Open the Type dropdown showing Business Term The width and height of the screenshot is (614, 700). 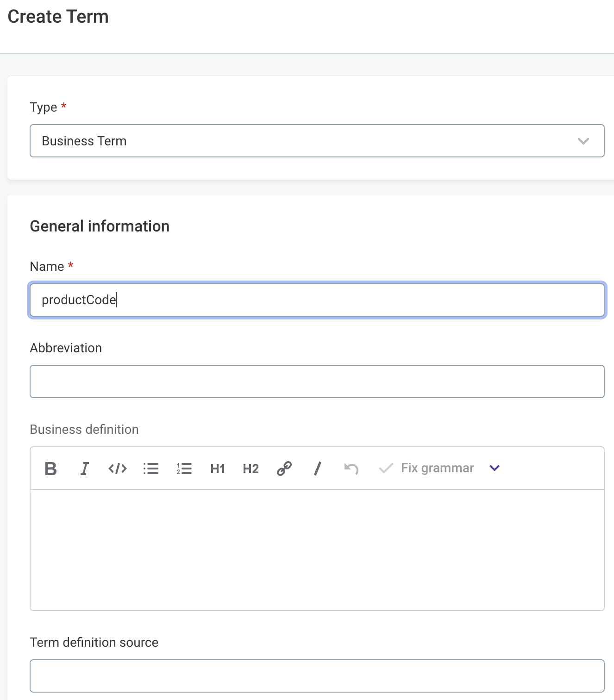coord(317,141)
